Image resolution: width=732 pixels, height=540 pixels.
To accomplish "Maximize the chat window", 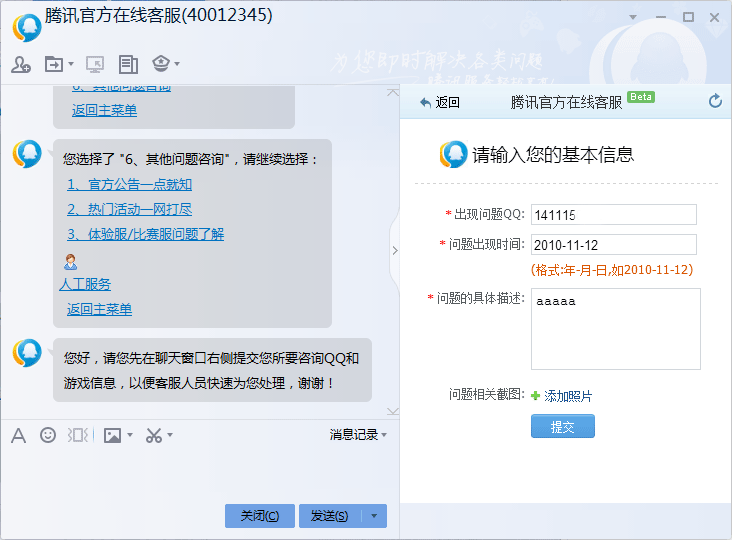I will (x=688, y=17).
